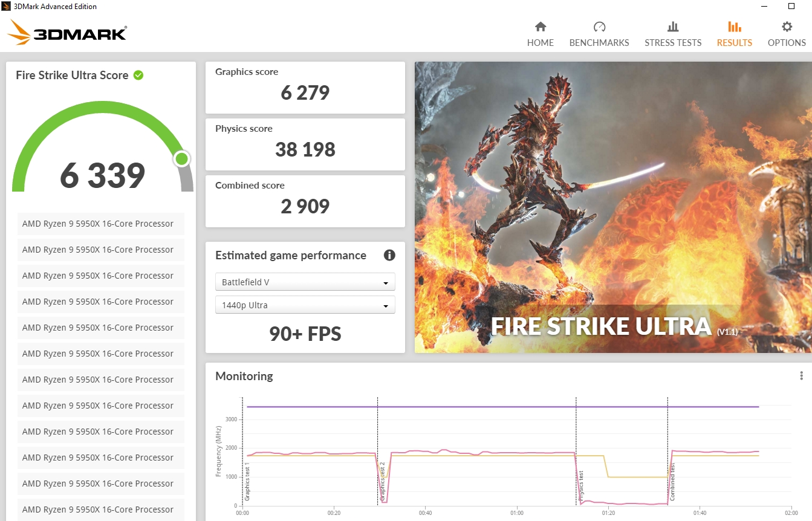812x521 pixels.
Task: Click the Combined score 2 909 value
Action: (305, 206)
